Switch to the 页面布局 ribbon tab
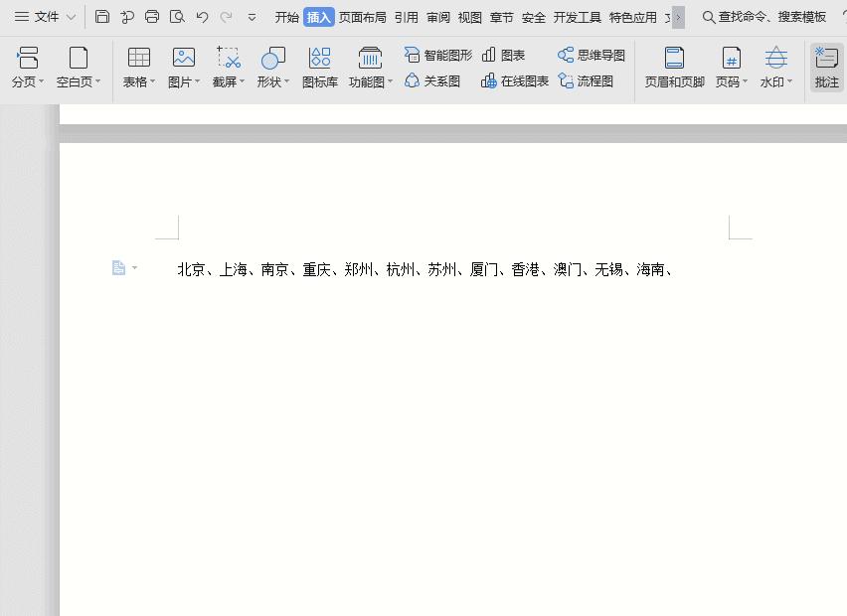The image size is (847, 616). pyautogui.click(x=362, y=17)
